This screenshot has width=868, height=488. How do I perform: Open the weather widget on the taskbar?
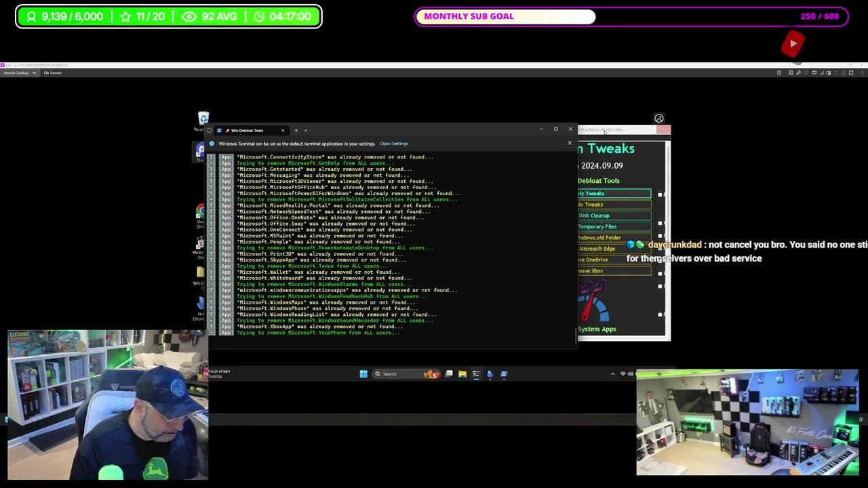[216, 373]
